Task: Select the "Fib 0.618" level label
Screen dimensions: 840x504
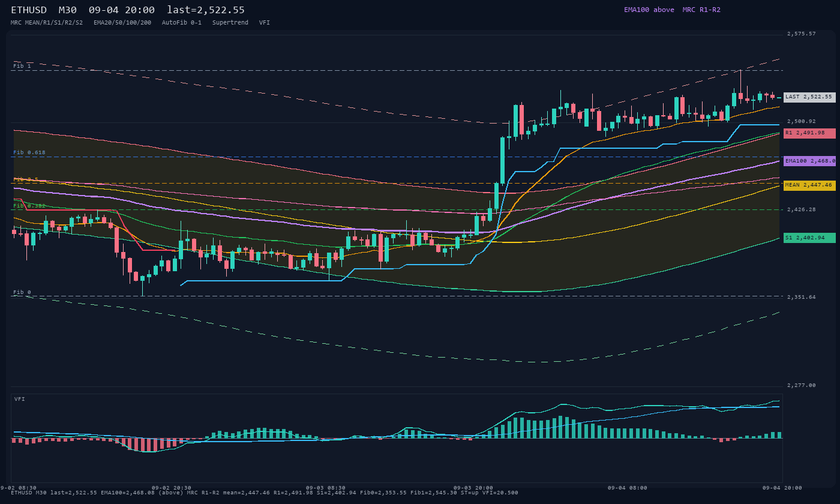Action: click(x=29, y=152)
